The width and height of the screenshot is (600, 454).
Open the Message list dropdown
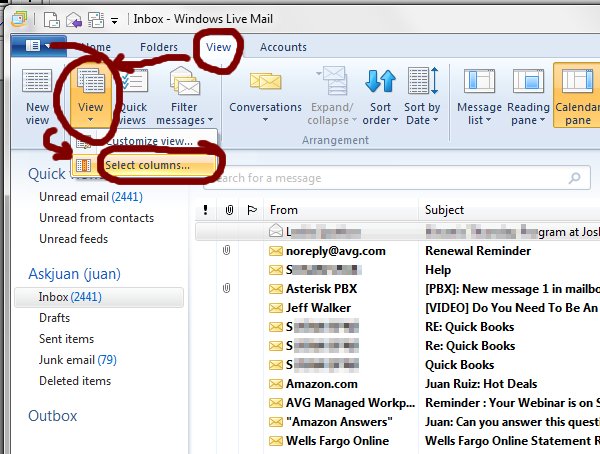(479, 97)
